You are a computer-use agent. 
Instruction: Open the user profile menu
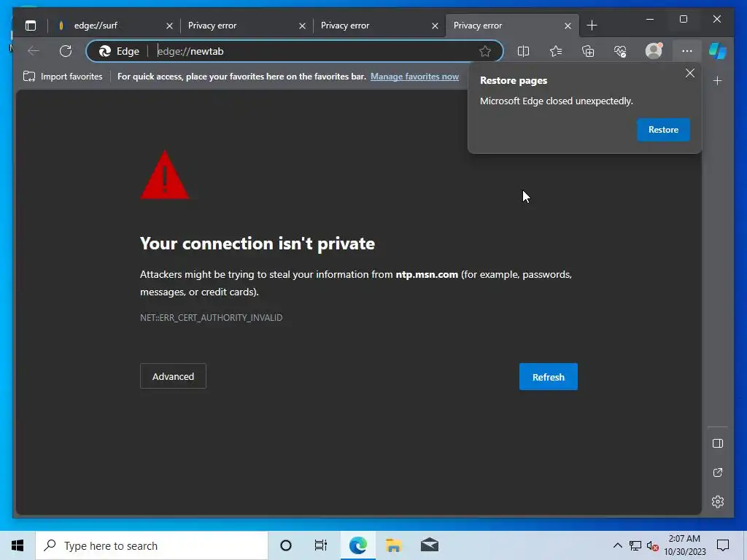654,51
